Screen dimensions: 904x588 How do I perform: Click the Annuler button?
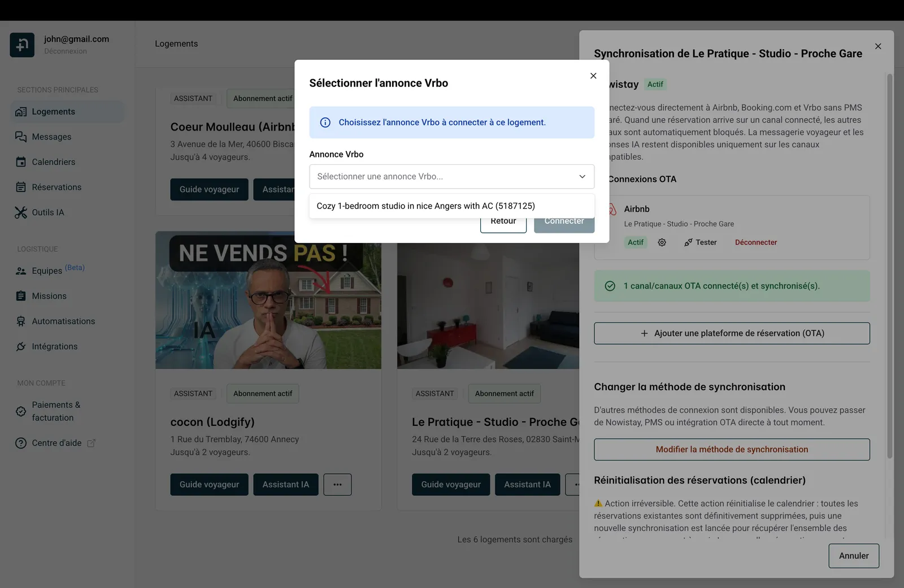(x=854, y=556)
